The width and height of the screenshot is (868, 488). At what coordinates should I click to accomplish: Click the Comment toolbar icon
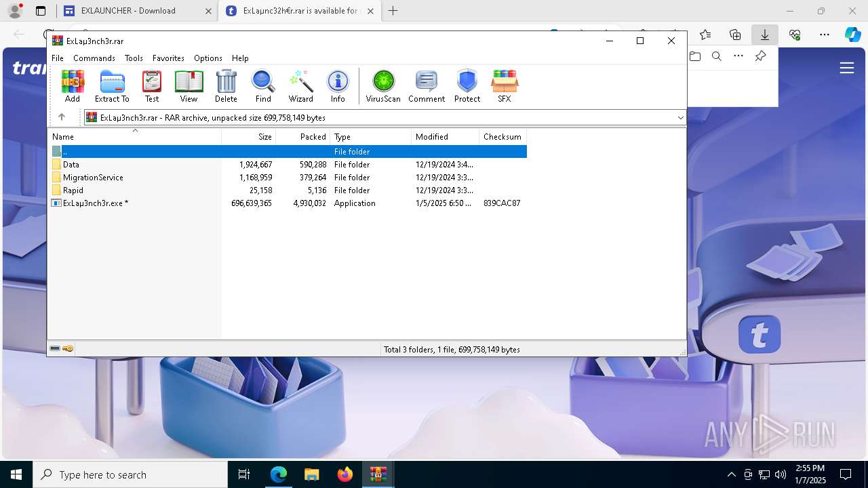[x=427, y=86]
